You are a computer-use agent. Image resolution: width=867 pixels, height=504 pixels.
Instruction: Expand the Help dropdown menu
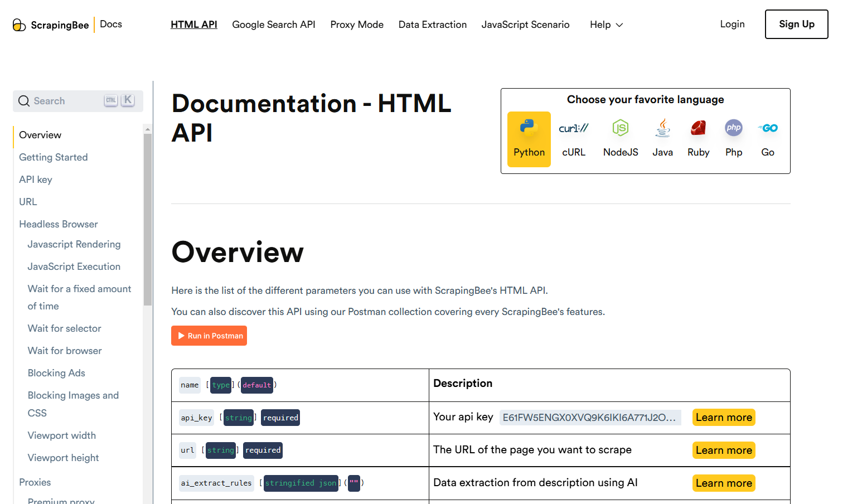pos(606,25)
